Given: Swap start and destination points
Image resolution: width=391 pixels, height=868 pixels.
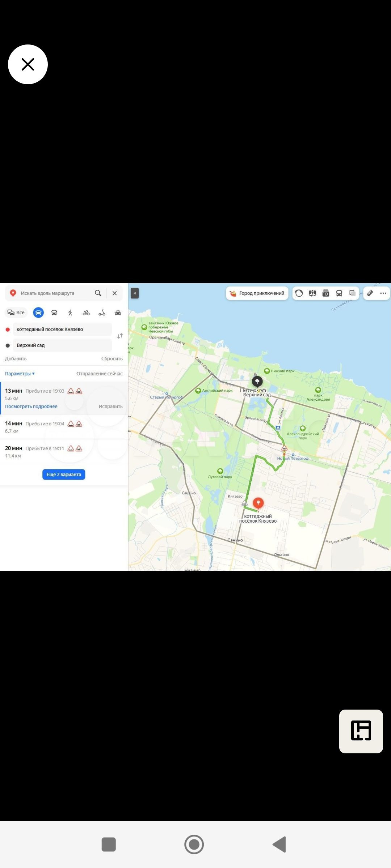Looking at the screenshot, I should [x=120, y=336].
